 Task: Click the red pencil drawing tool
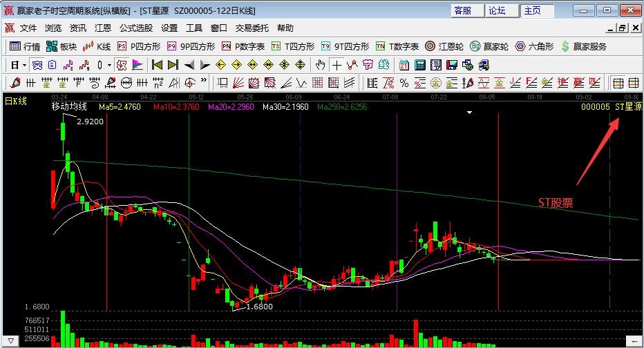coord(16,83)
